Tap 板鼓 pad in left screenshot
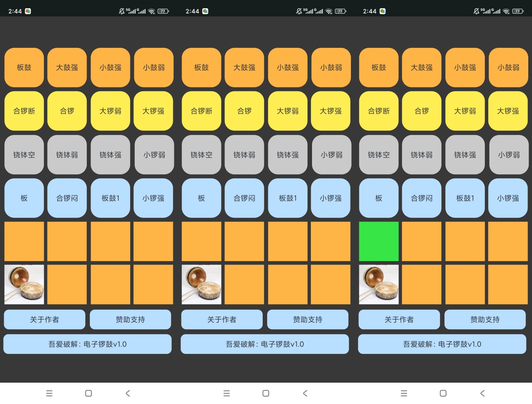 [24, 67]
